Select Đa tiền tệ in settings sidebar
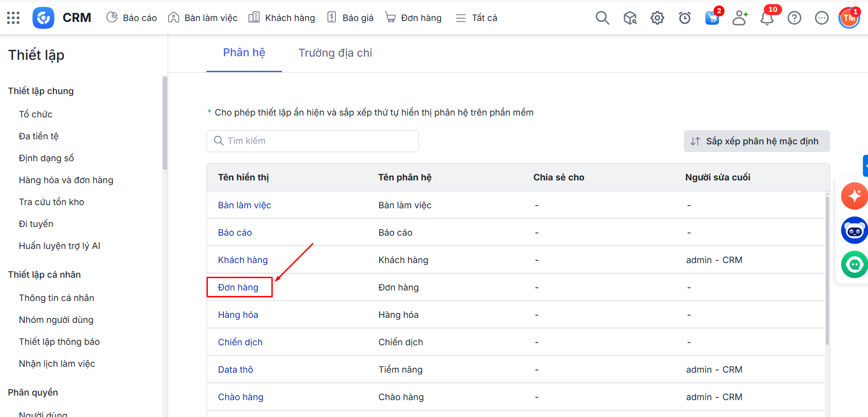This screenshot has width=868, height=417. (39, 136)
